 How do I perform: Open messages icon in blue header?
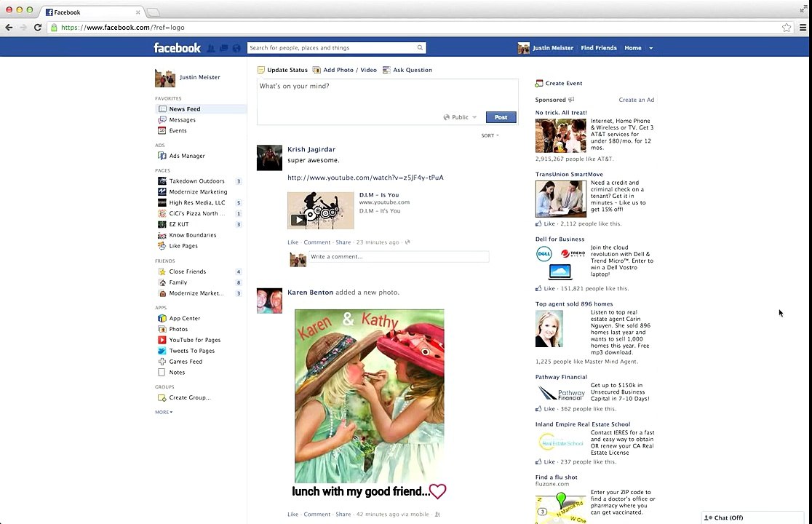pos(223,48)
